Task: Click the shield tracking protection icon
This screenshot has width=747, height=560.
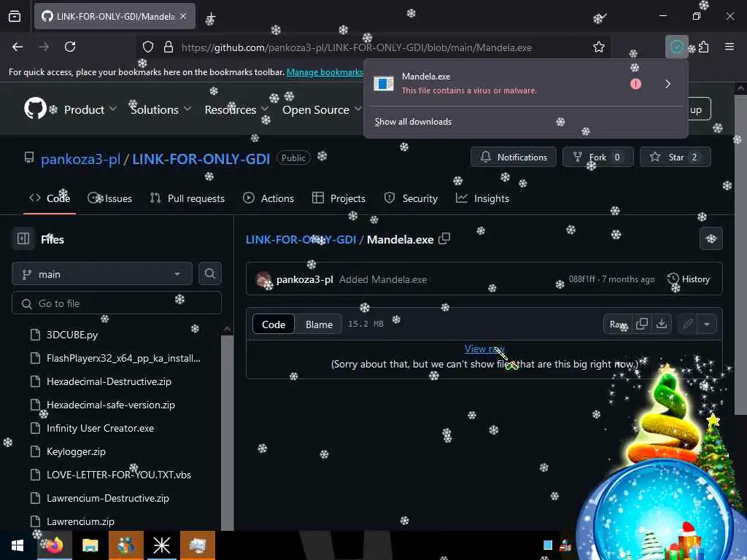Action: point(148,47)
